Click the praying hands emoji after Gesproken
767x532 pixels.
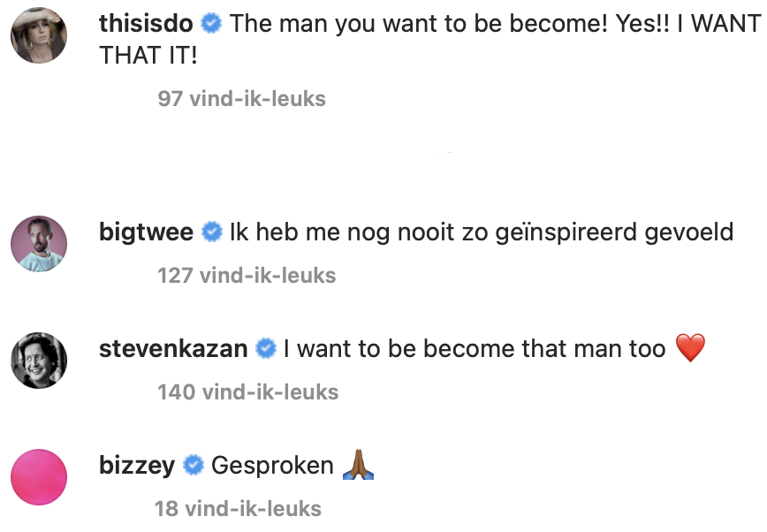tap(358, 466)
